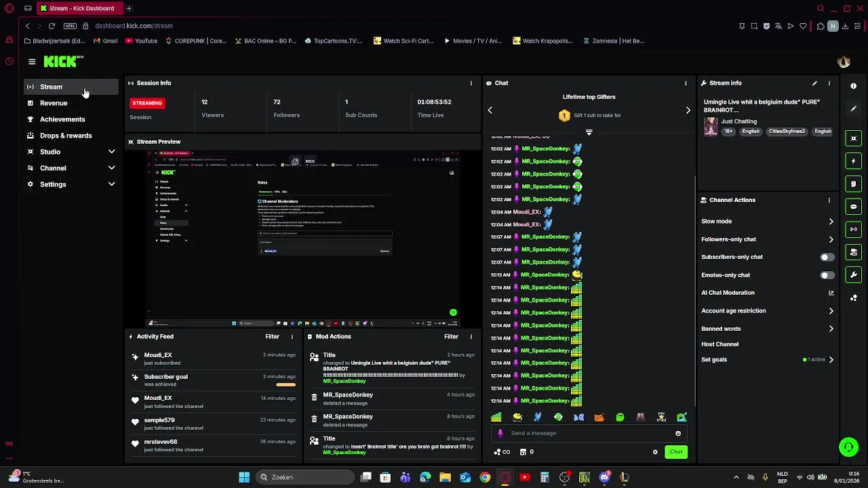Click Zoeken taskbar search box
This screenshot has height=488, width=868.
[x=304, y=478]
